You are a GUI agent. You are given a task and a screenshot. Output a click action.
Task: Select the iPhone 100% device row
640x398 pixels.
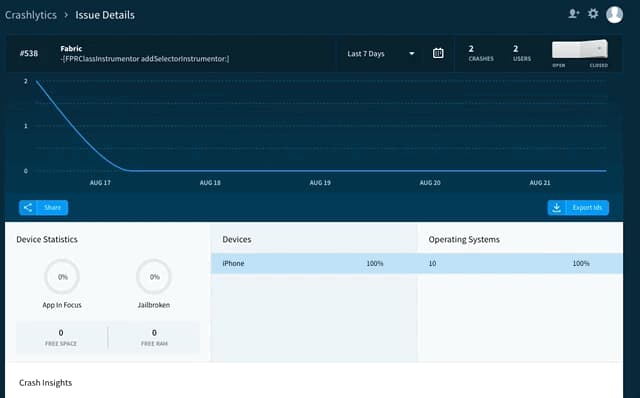pos(314,263)
